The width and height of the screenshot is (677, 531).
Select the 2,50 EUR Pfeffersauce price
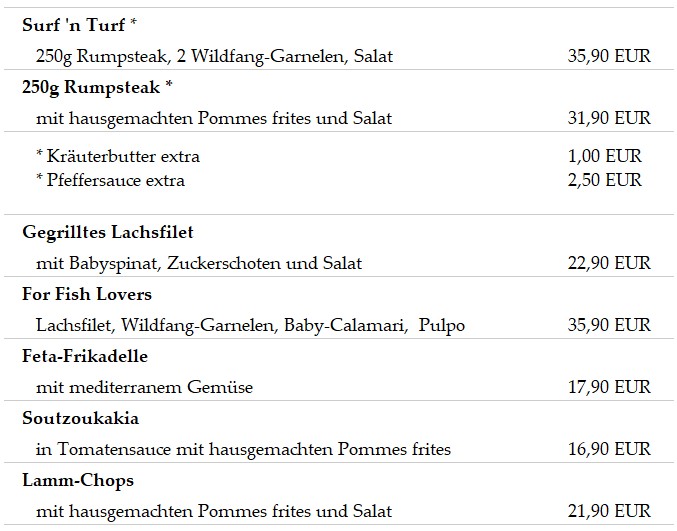(604, 180)
